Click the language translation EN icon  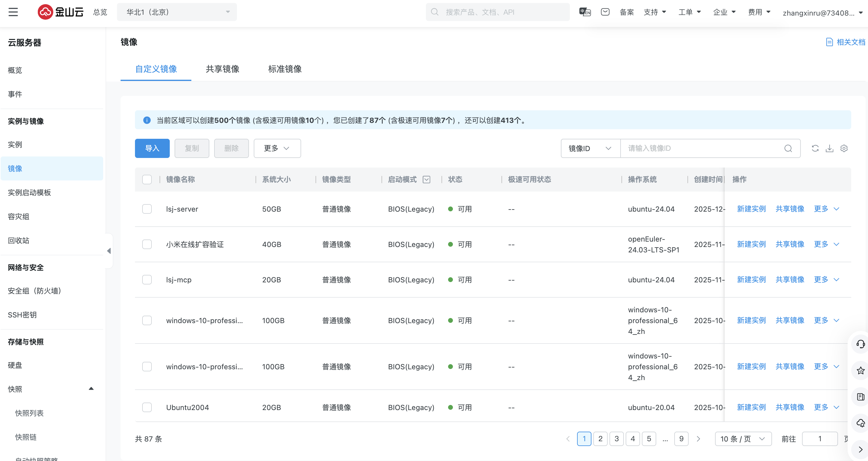[585, 12]
